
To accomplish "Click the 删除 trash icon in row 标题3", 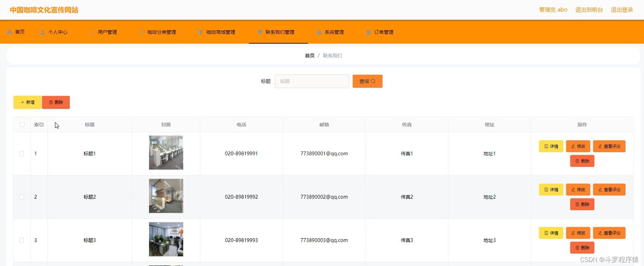I will [x=577, y=248].
